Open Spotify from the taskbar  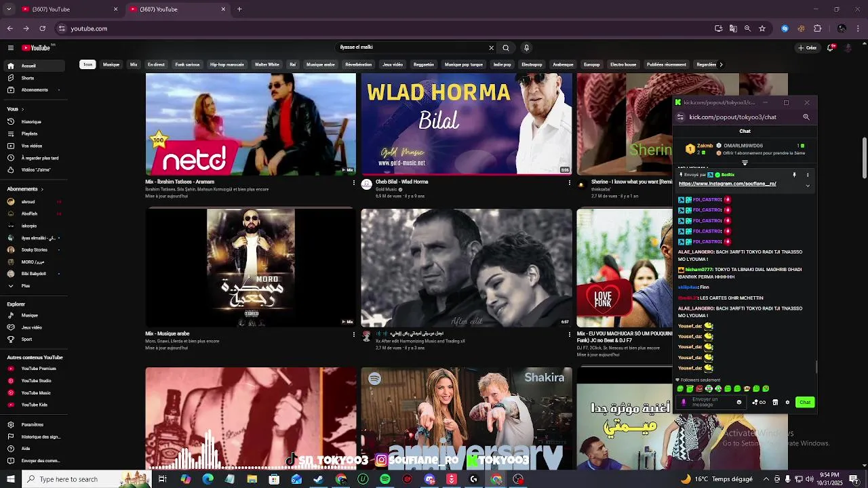click(385, 479)
